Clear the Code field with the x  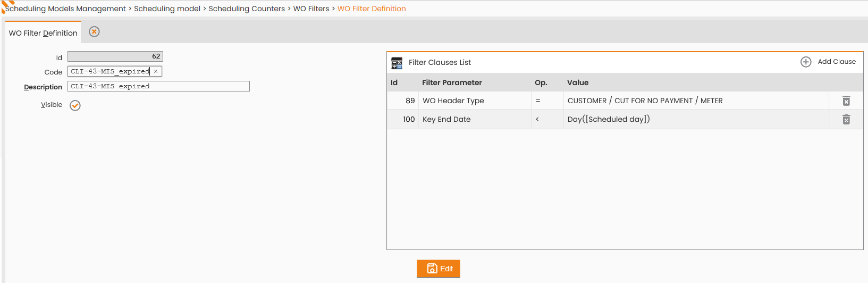pos(156,71)
